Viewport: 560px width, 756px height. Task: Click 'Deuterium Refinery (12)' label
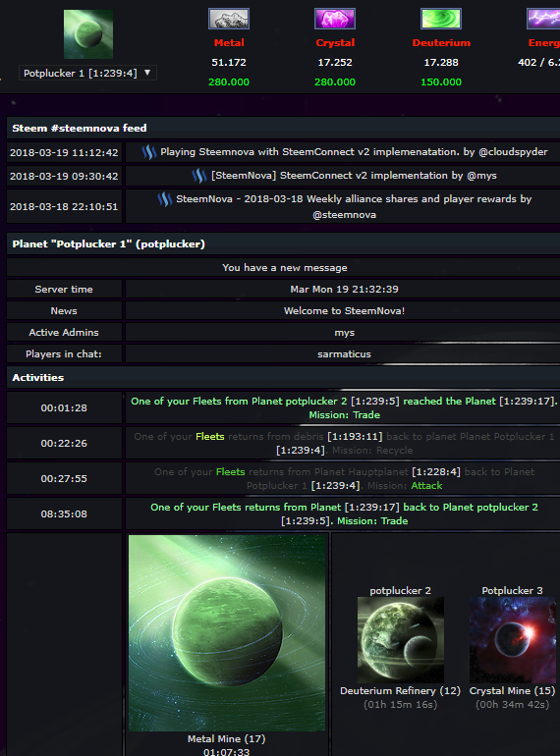pyautogui.click(x=400, y=691)
